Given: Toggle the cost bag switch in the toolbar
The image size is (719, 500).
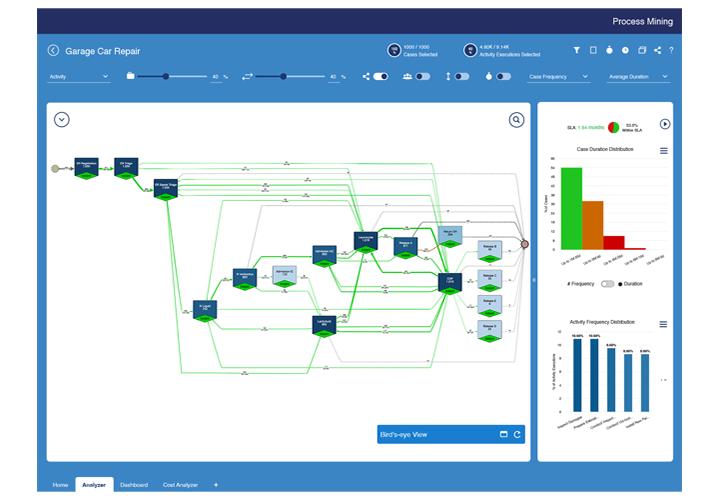Looking at the screenshot, I should pyautogui.click(x=503, y=76).
